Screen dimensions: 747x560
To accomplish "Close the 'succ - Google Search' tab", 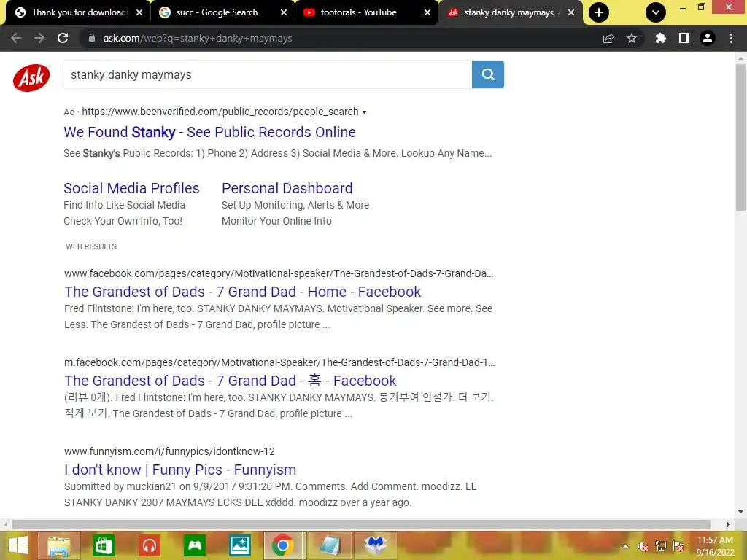I will pyautogui.click(x=284, y=12).
